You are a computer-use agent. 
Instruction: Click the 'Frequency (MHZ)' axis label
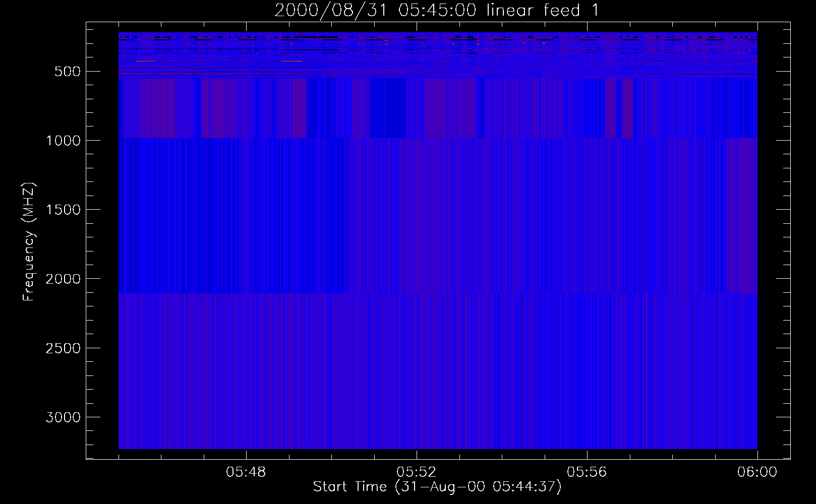click(29, 242)
